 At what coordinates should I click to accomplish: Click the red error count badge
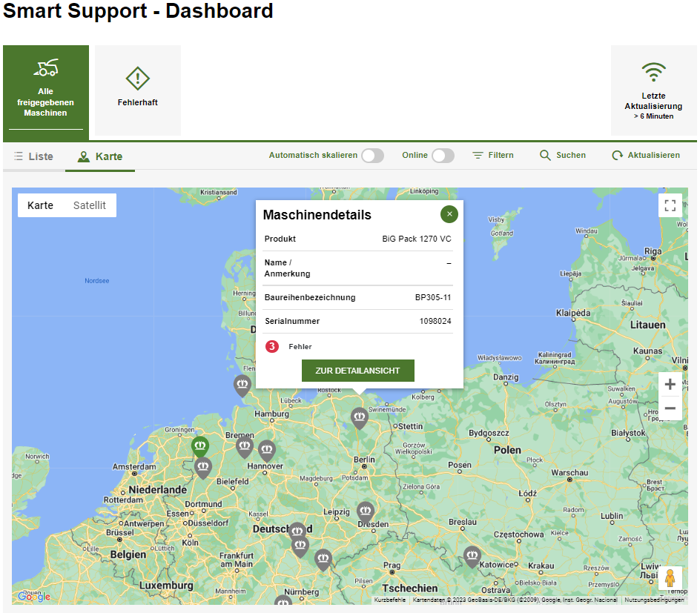[272, 346]
